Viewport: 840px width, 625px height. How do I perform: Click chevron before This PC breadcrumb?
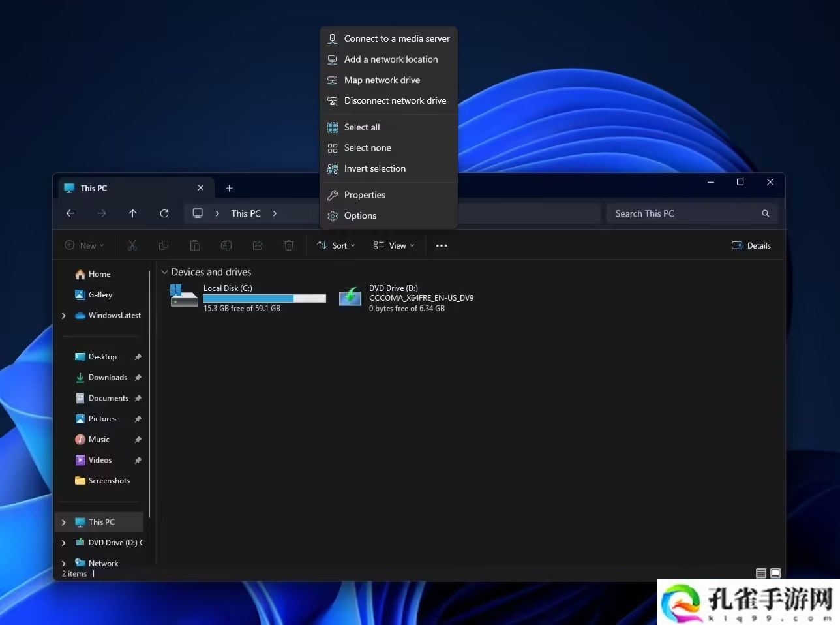(x=217, y=213)
